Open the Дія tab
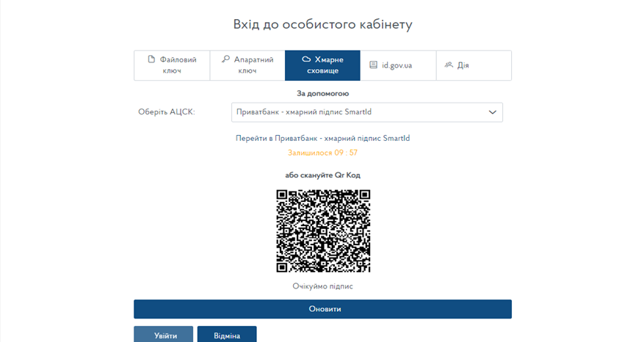The width and height of the screenshot is (644, 342). pyautogui.click(x=474, y=65)
